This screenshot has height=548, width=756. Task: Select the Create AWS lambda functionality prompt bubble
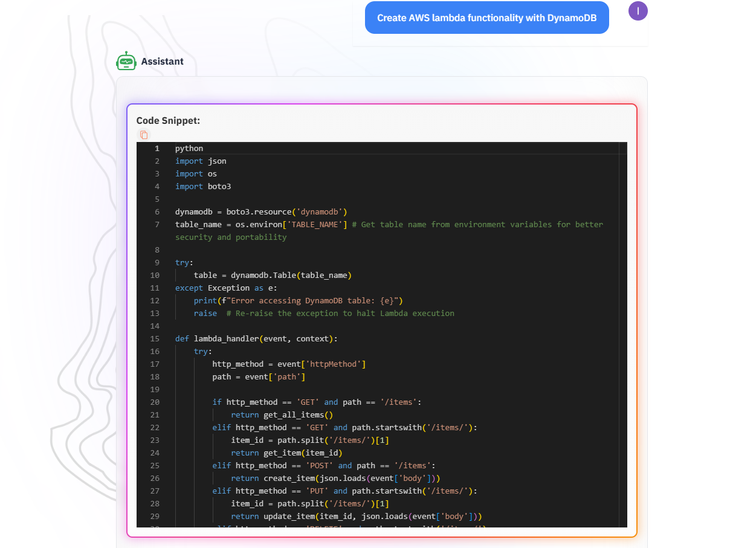(x=487, y=18)
